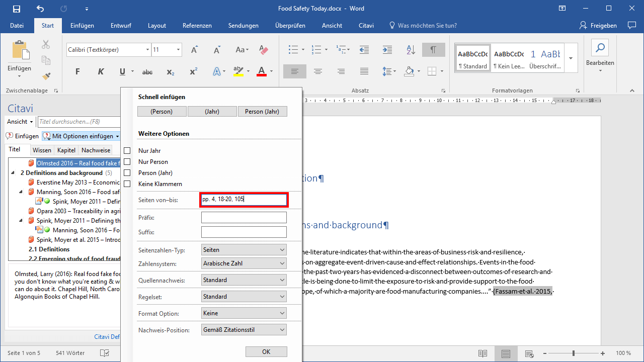The image size is (644, 362).
Task: Click the strikethrough text icon
Action: click(147, 72)
